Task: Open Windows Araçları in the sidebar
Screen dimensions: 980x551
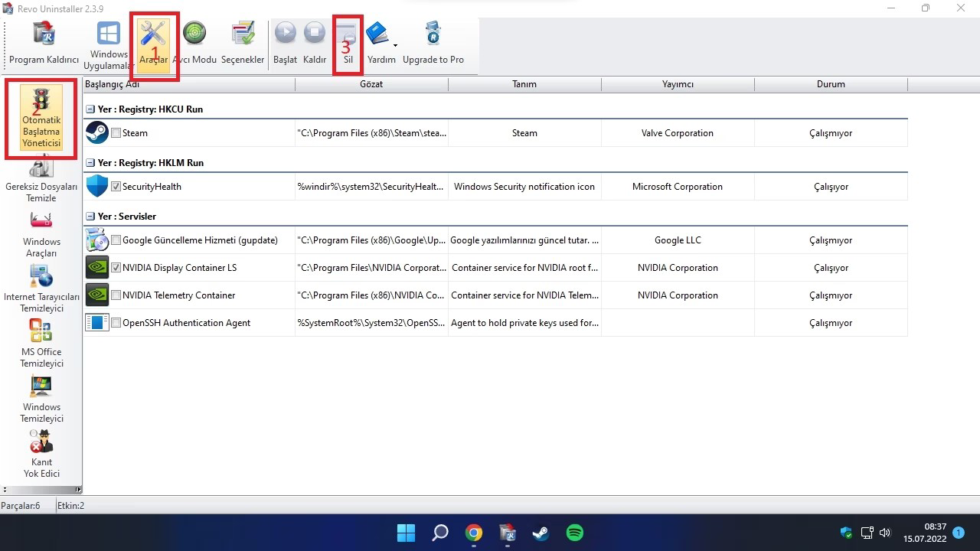Action: [x=41, y=234]
